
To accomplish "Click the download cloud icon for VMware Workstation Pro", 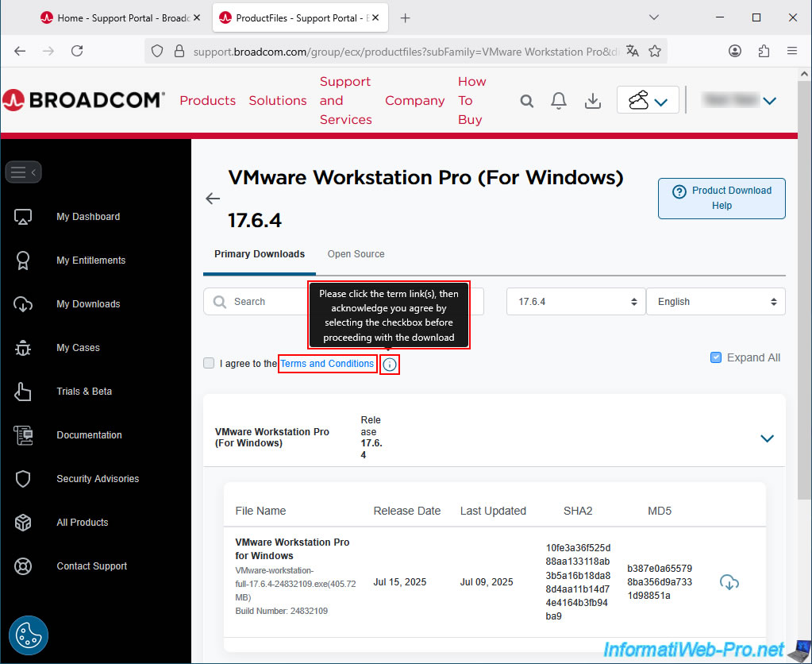I will coord(729,582).
